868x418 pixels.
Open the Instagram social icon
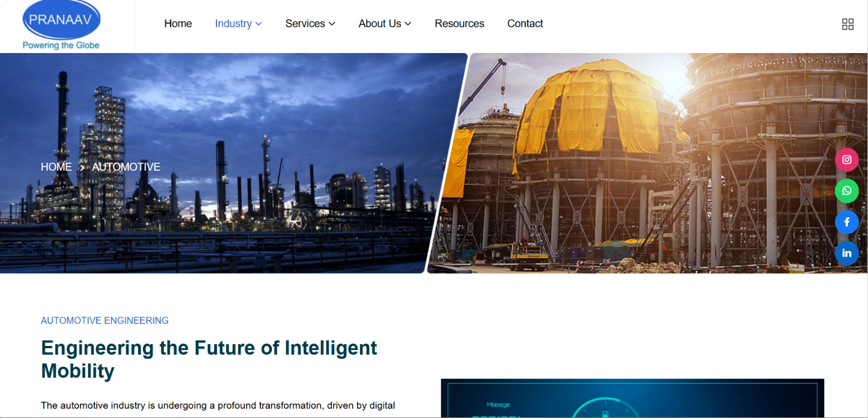[847, 160]
